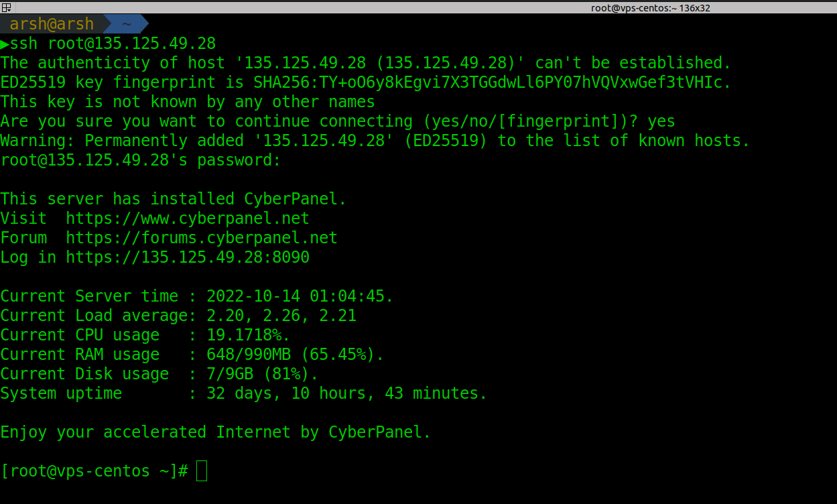837x504 pixels.
Task: Click the blue home directory tilde segment
Action: tap(127, 25)
